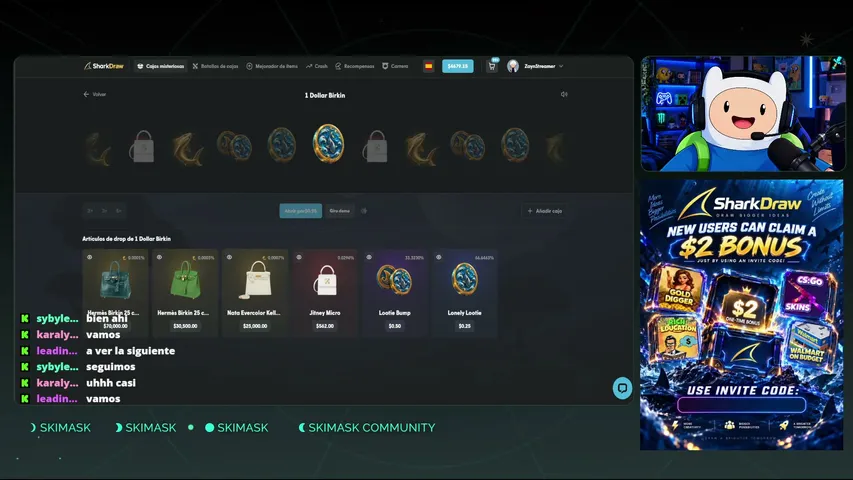Click the Gold Digger case in ad

click(677, 290)
